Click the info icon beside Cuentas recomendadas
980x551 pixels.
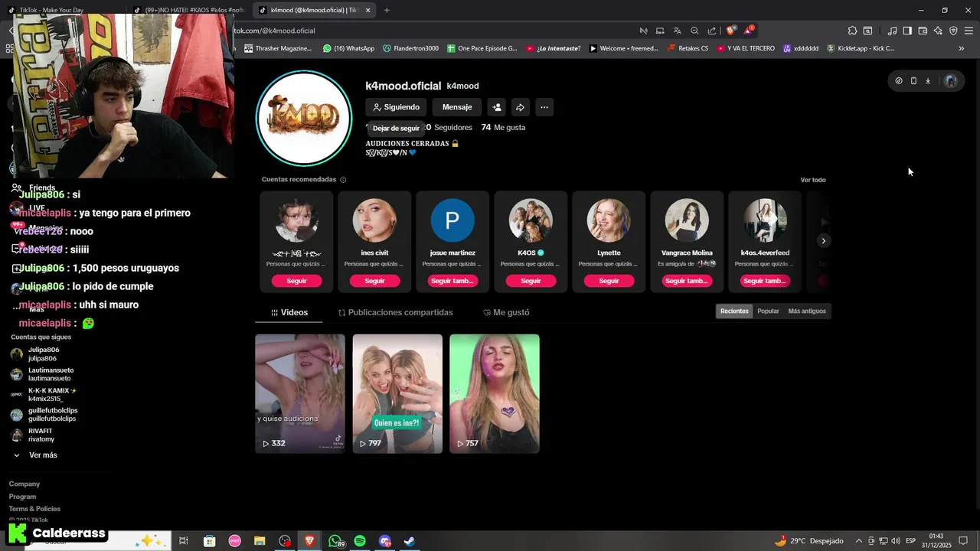tap(343, 180)
